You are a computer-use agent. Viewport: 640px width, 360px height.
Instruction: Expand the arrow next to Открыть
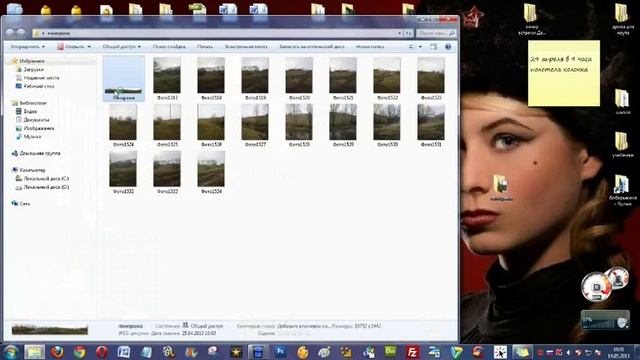click(x=89, y=47)
